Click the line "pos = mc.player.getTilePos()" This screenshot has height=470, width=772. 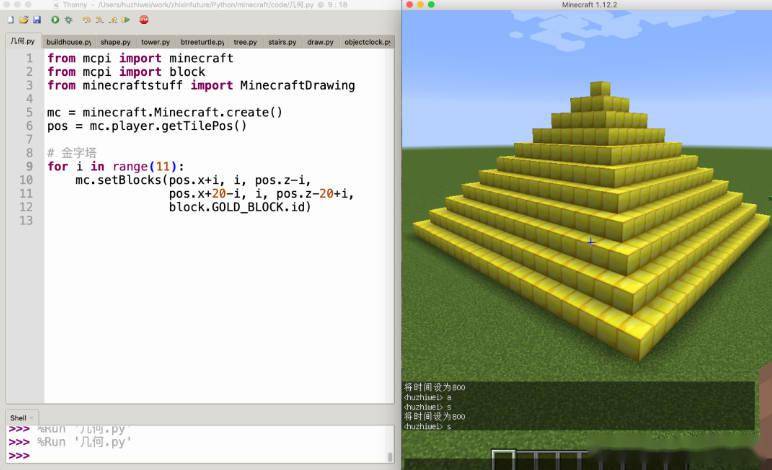point(147,126)
